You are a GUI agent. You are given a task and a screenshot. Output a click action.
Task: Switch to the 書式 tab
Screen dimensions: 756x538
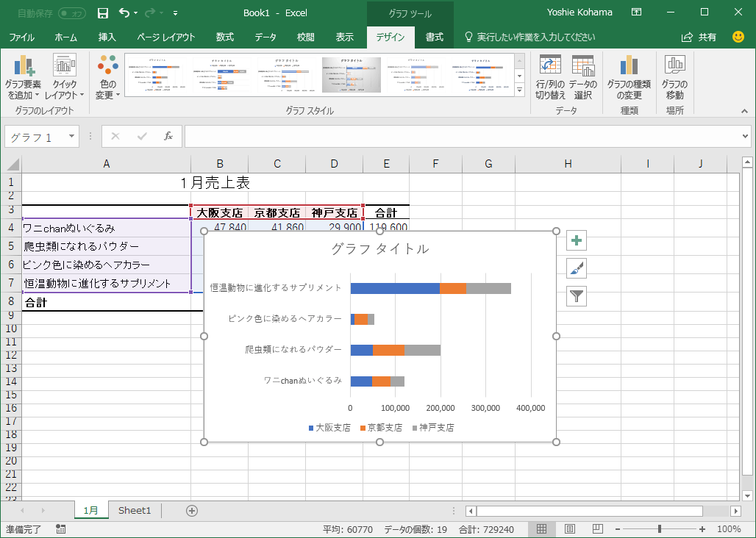pos(434,37)
